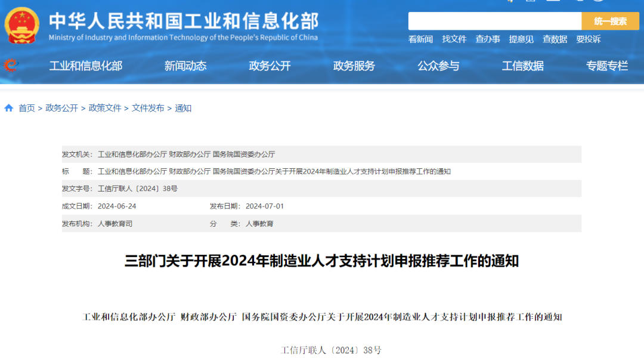Open the 查办事 quick link

tap(488, 39)
